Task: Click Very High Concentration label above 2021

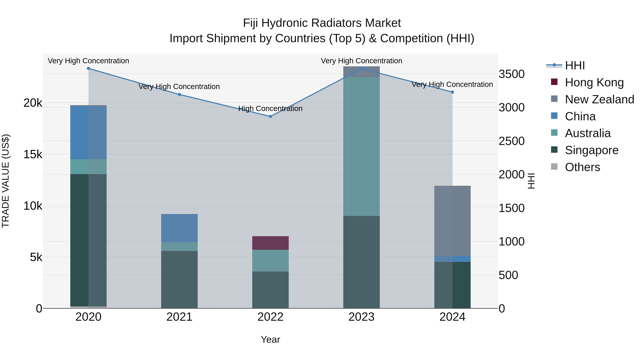Action: [179, 87]
